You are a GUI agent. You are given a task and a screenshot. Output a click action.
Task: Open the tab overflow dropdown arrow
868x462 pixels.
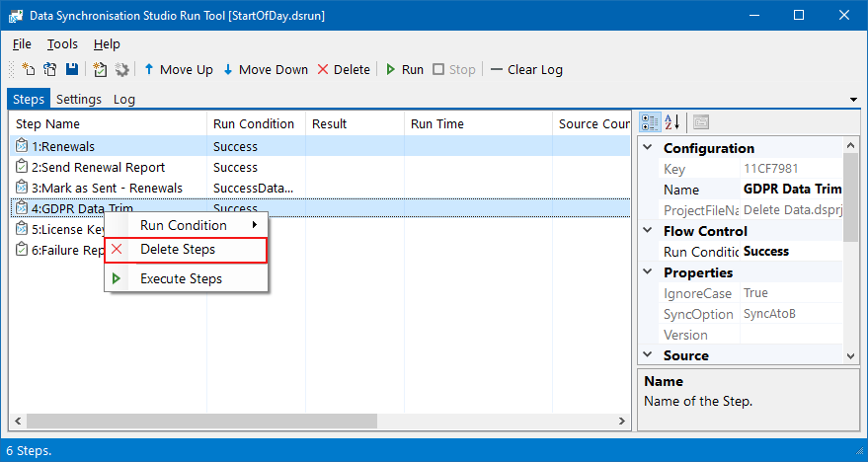[853, 100]
